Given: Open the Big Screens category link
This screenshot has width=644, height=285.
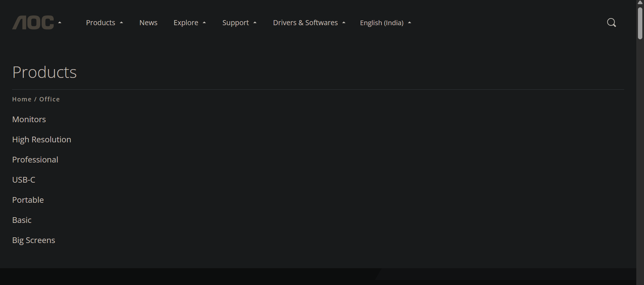Looking at the screenshot, I should click(x=34, y=240).
